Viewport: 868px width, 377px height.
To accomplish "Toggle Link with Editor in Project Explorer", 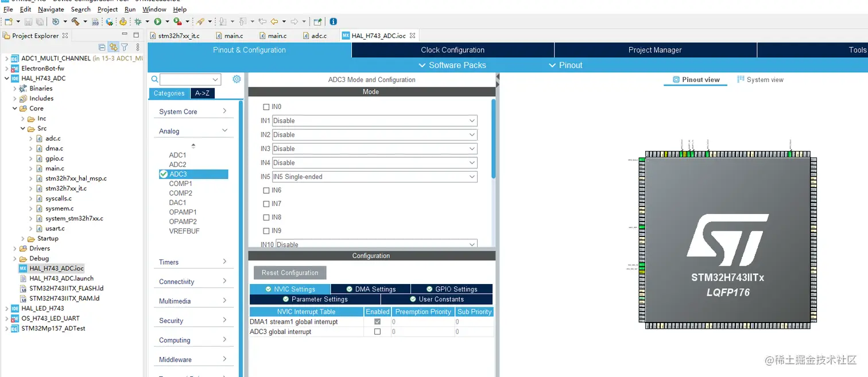I will (x=113, y=47).
